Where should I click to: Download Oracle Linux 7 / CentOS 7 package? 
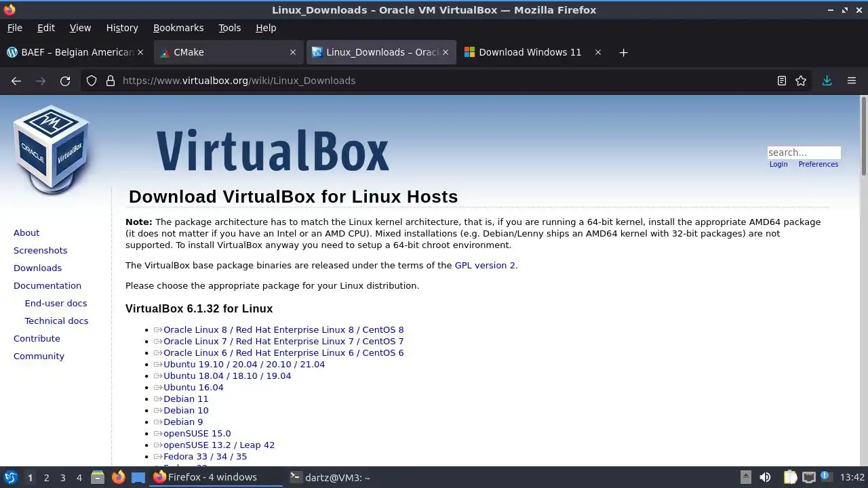tap(283, 341)
